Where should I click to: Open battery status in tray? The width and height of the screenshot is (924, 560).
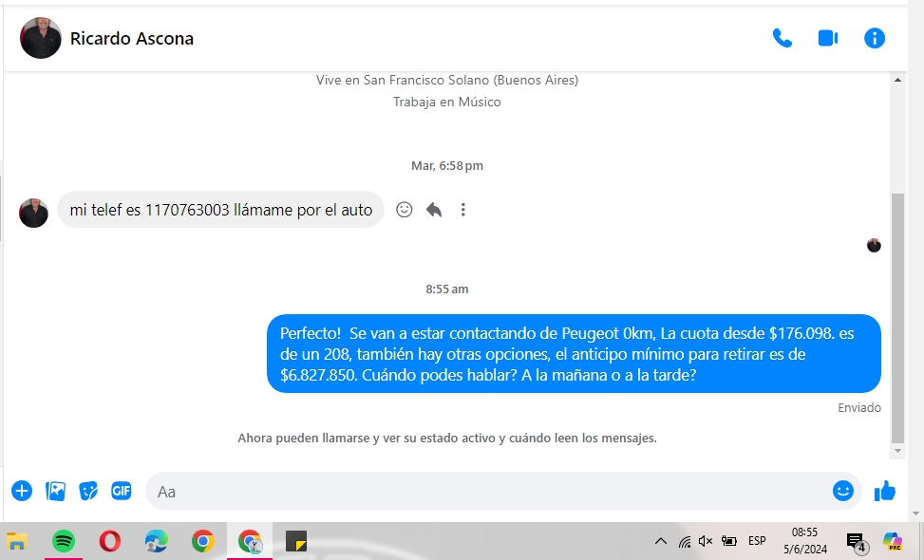point(729,541)
